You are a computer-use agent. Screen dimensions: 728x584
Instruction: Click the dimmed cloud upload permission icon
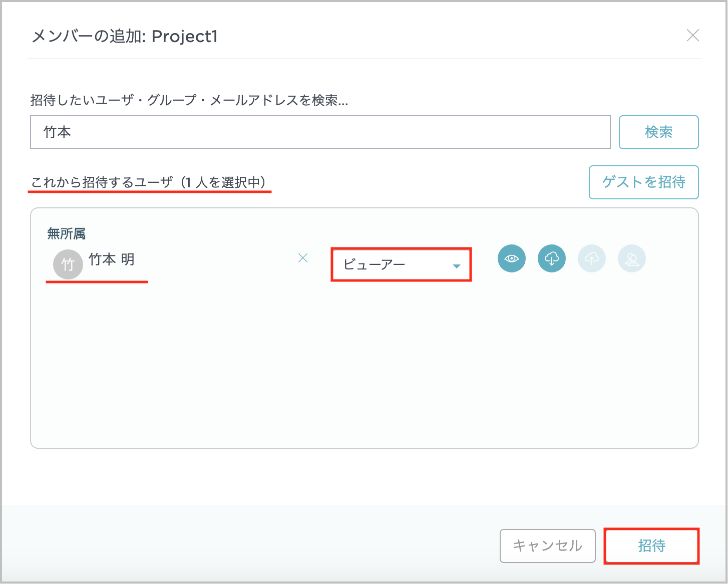[x=591, y=258]
